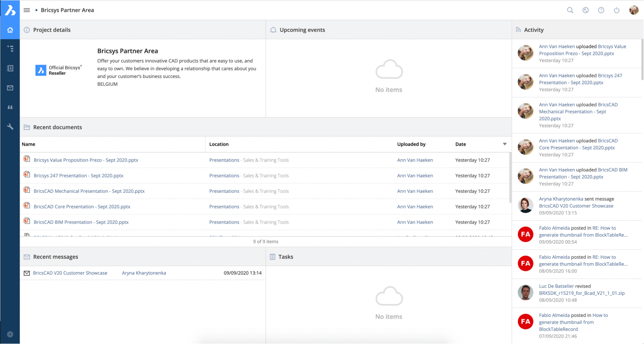Open the user profile avatar menu
This screenshot has height=344, width=644.
[634, 10]
